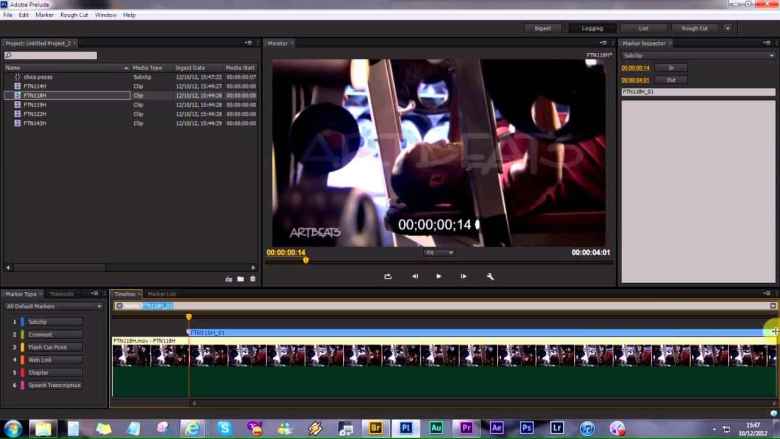Step back one frame in the Monitor

click(x=415, y=276)
